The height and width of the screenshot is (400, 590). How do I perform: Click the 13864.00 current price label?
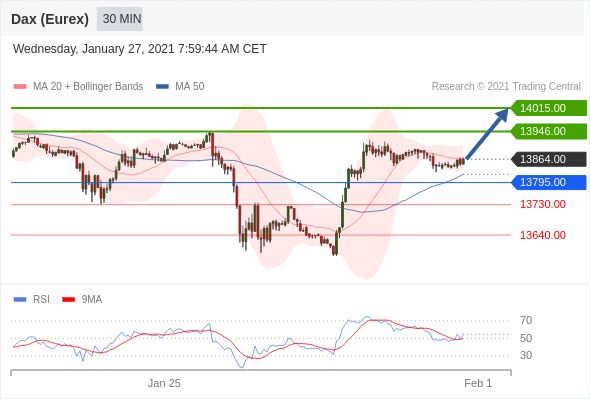pos(549,159)
